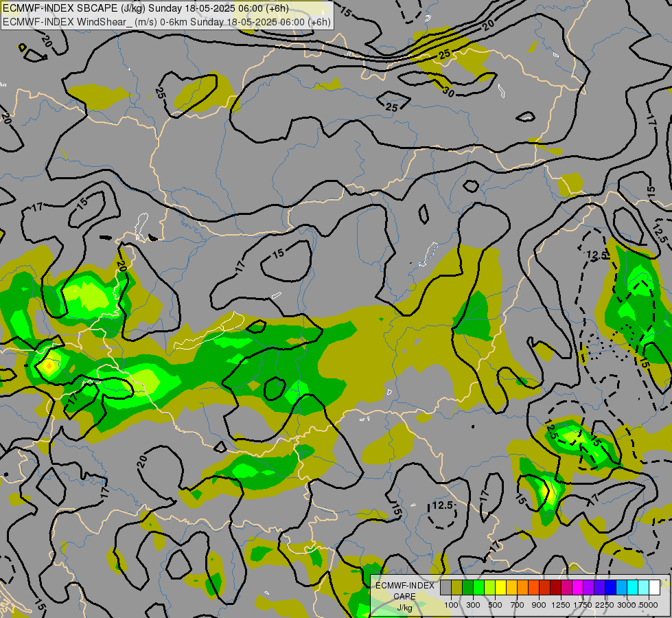This screenshot has width=672, height=618.
Task: Click the bright magenta legend swatch
Action: pyautogui.click(x=578, y=587)
